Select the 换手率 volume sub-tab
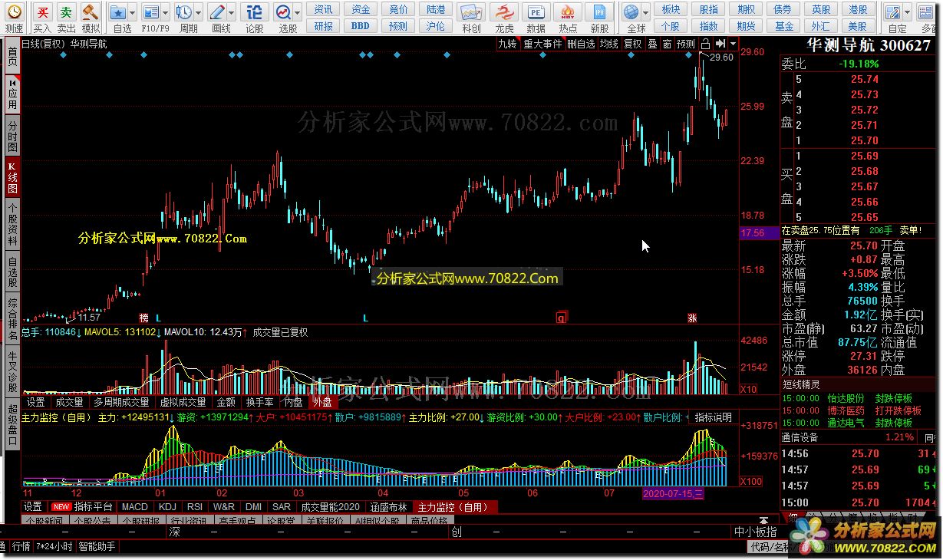943x560 pixels. click(259, 402)
